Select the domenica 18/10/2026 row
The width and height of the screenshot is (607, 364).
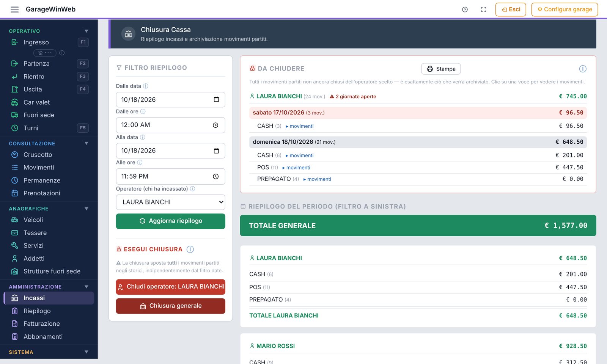click(418, 142)
